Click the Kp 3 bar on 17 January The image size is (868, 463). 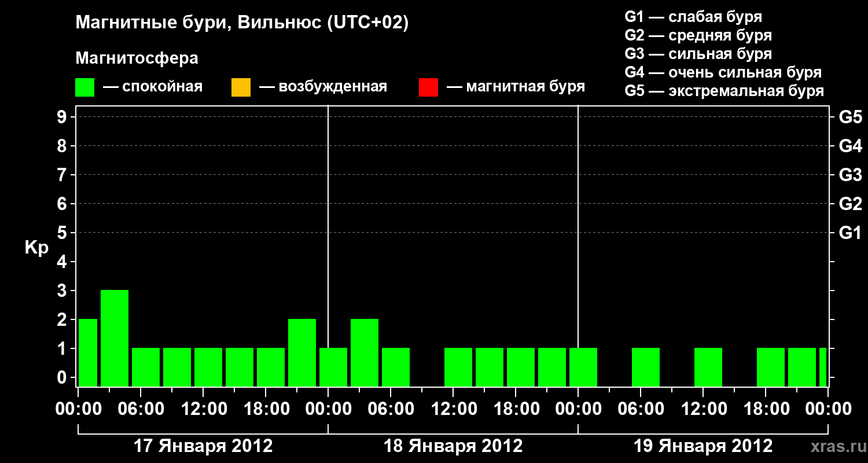pos(115,338)
